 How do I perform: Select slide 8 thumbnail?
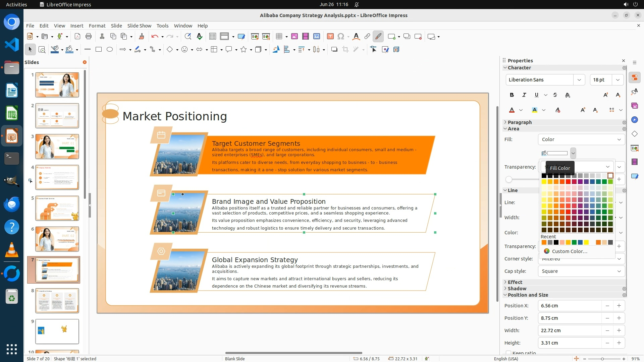[x=57, y=301]
